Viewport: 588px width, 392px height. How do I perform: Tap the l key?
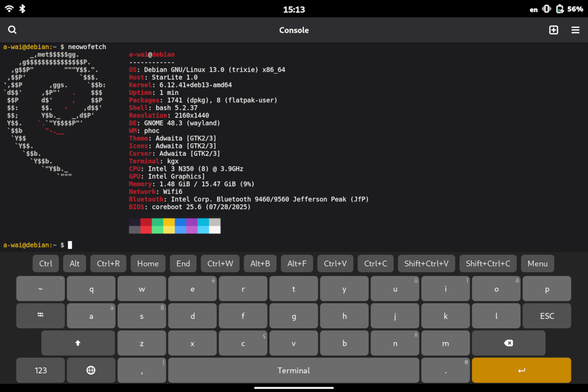pyautogui.click(x=496, y=315)
